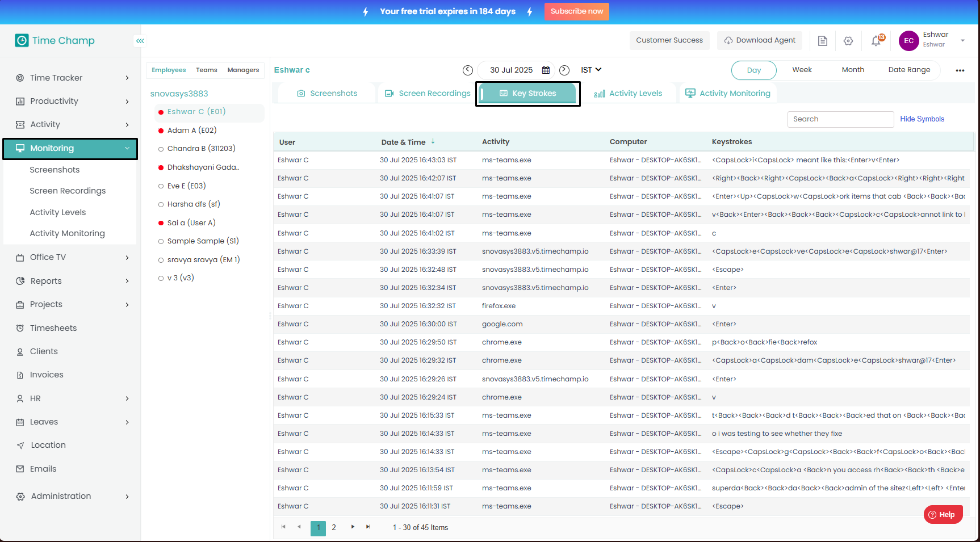Open the three-dots more options menu
980x542 pixels.
pos(960,70)
